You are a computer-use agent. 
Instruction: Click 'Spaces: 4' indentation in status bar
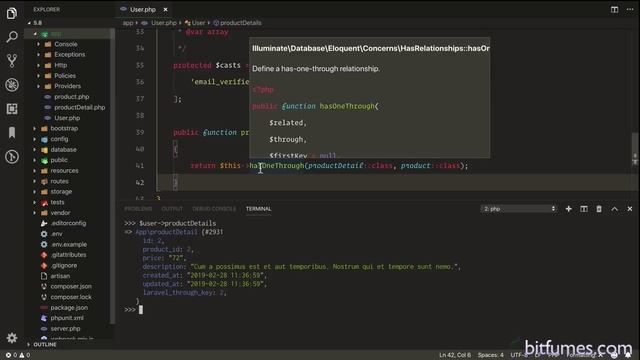coord(491,355)
